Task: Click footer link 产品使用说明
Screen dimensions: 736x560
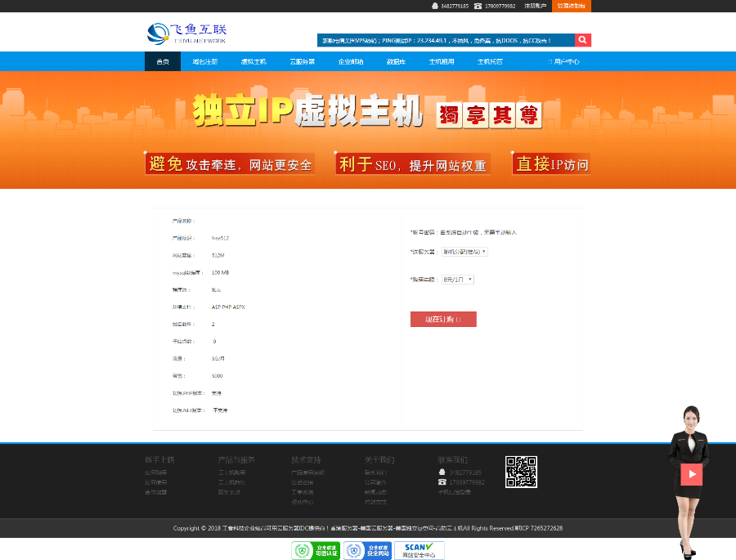Action: (307, 473)
